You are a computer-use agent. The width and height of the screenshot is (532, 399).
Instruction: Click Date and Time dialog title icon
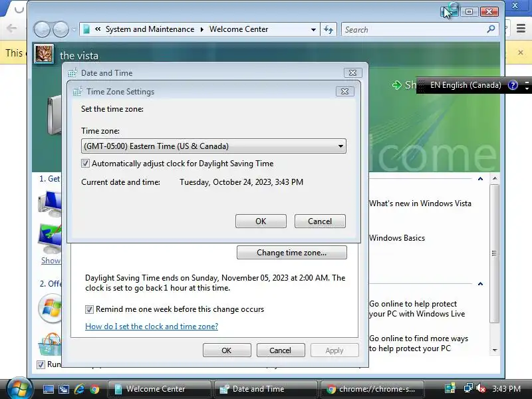(72, 72)
